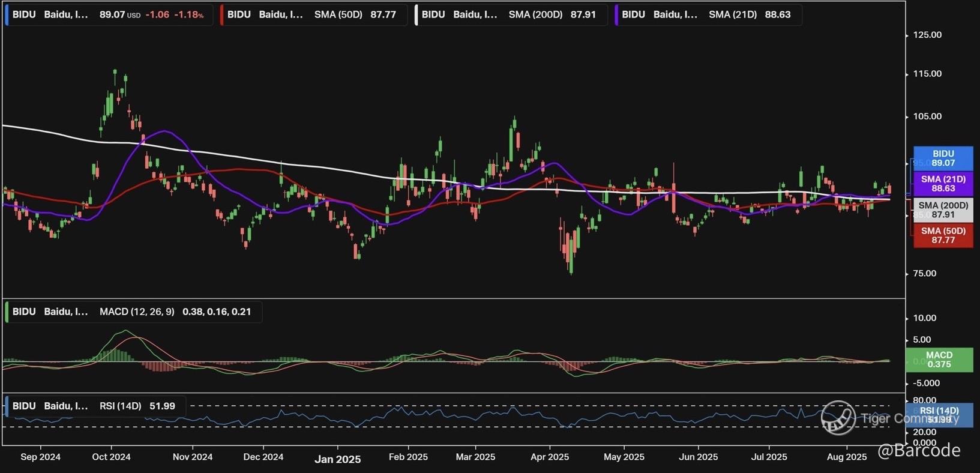Viewport: 980px width, 473px height.
Task: Click the 89.07 price in the top legend
Action: pos(112,14)
